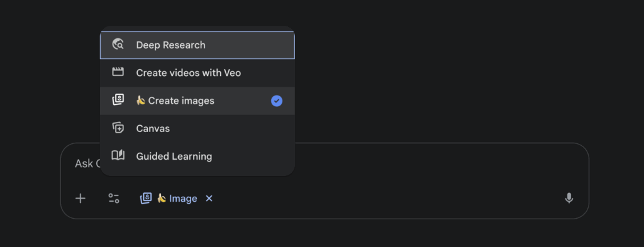The height and width of the screenshot is (247, 644).
Task: Click the Canvas icon in menu
Action: point(118,128)
